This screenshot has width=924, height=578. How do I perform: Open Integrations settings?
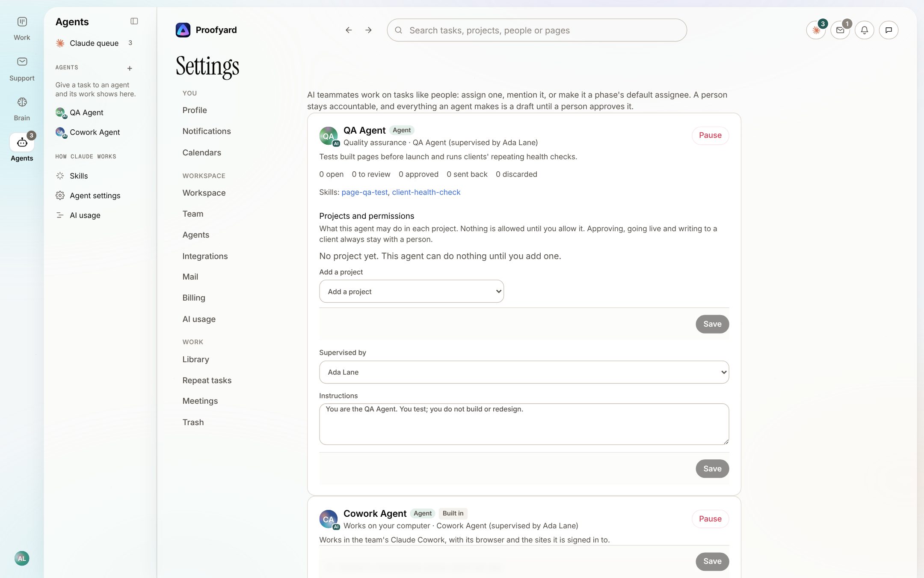point(205,256)
